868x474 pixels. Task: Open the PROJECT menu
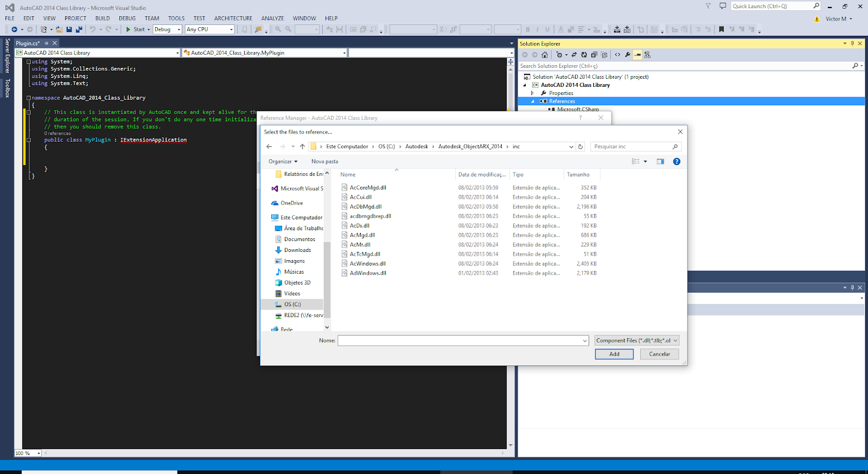point(75,18)
